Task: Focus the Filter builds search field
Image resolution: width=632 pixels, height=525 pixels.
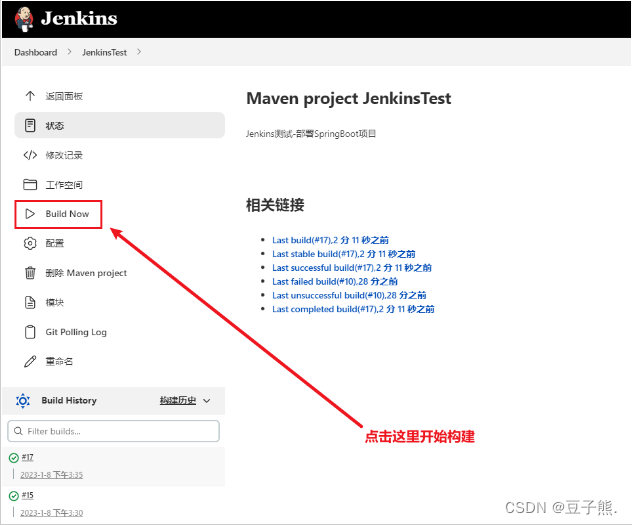Action: tap(114, 431)
